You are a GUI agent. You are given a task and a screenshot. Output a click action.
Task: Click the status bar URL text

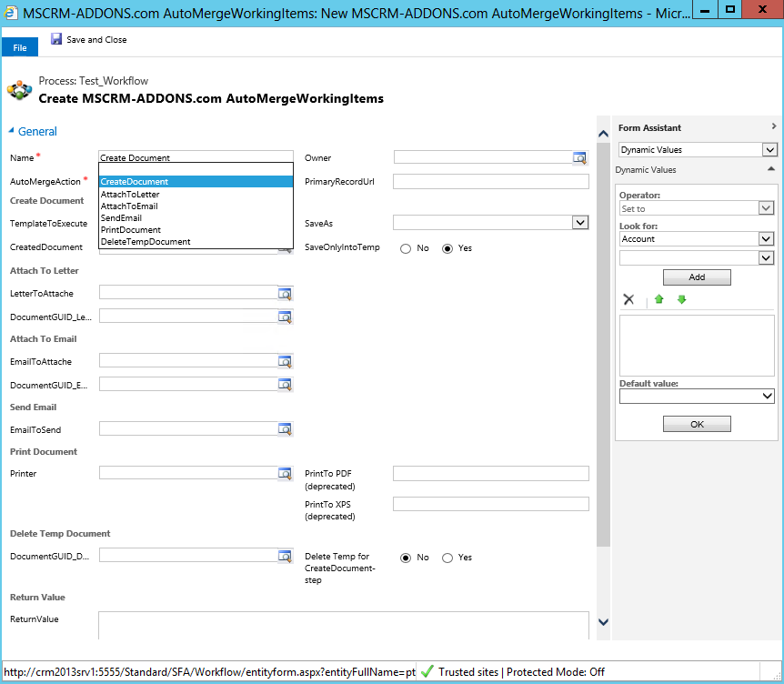click(x=210, y=672)
